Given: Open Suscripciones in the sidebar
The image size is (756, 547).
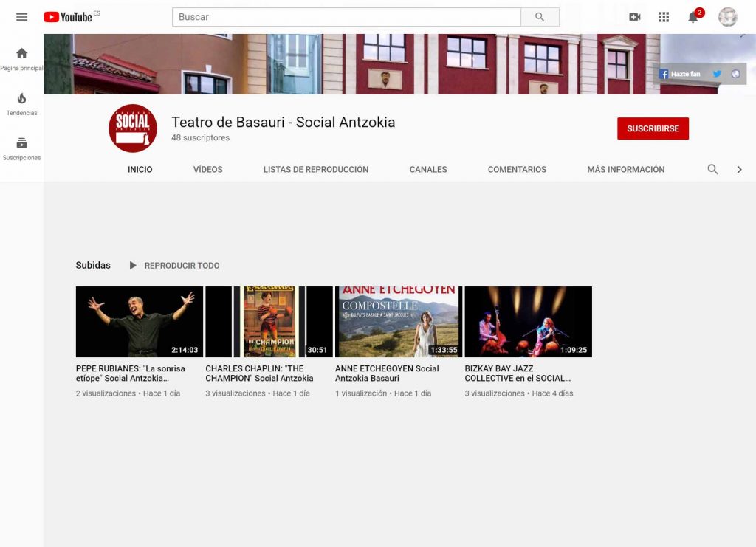Looking at the screenshot, I should click(x=21, y=148).
